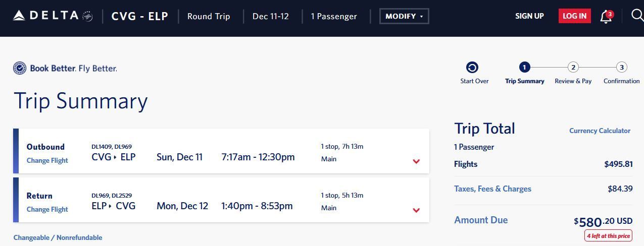Select step 1 Trip Summary circle

pyautogui.click(x=524, y=67)
